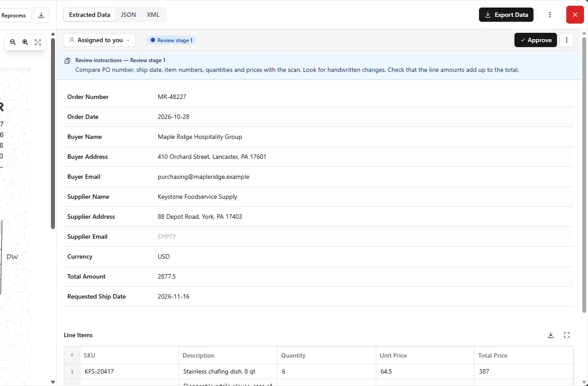Fit the scanned document to the viewer

(x=38, y=42)
